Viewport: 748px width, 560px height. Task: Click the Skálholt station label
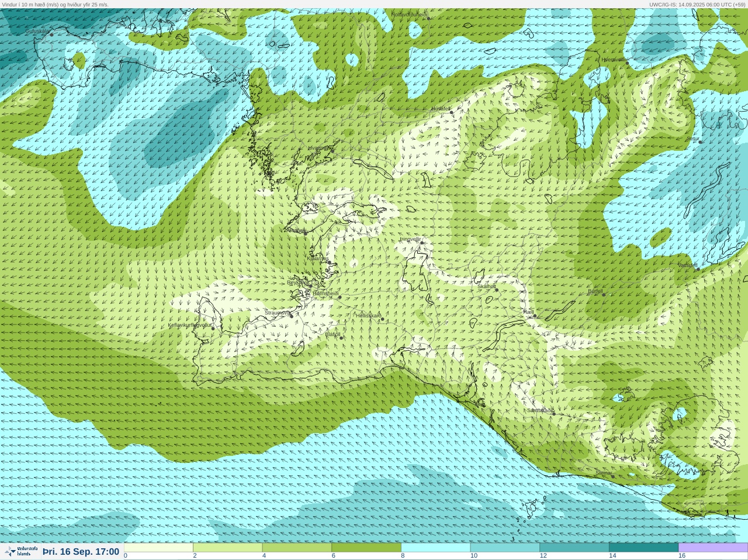(487, 286)
